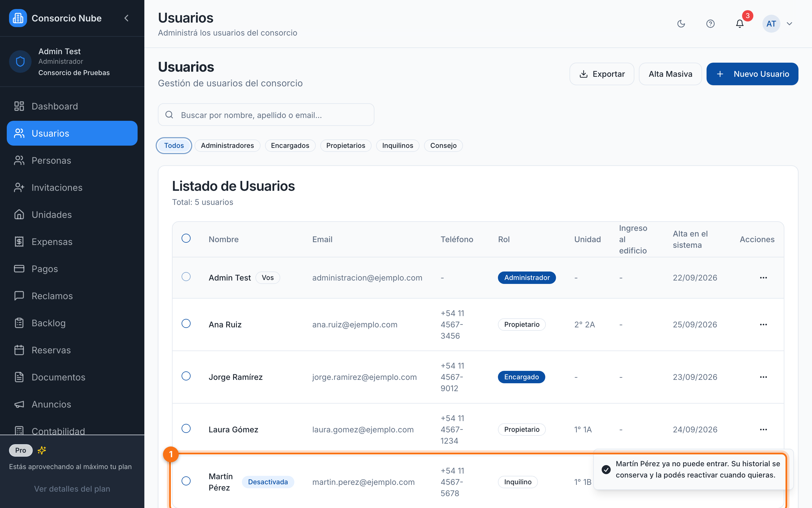The image size is (812, 508).
Task: Toggle the select-all checkbox in table header
Action: [186, 238]
